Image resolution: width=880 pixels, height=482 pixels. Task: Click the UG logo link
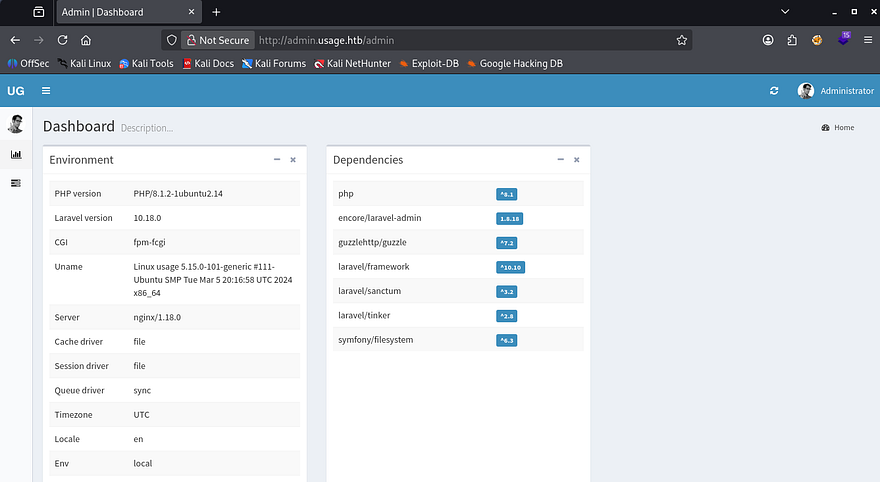pyautogui.click(x=16, y=91)
